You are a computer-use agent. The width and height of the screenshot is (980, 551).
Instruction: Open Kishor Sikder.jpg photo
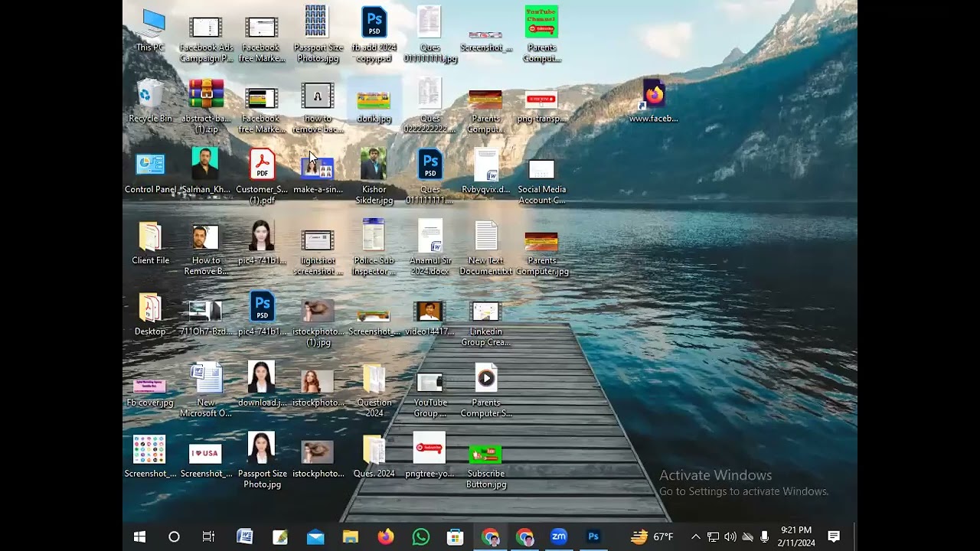[x=374, y=178]
